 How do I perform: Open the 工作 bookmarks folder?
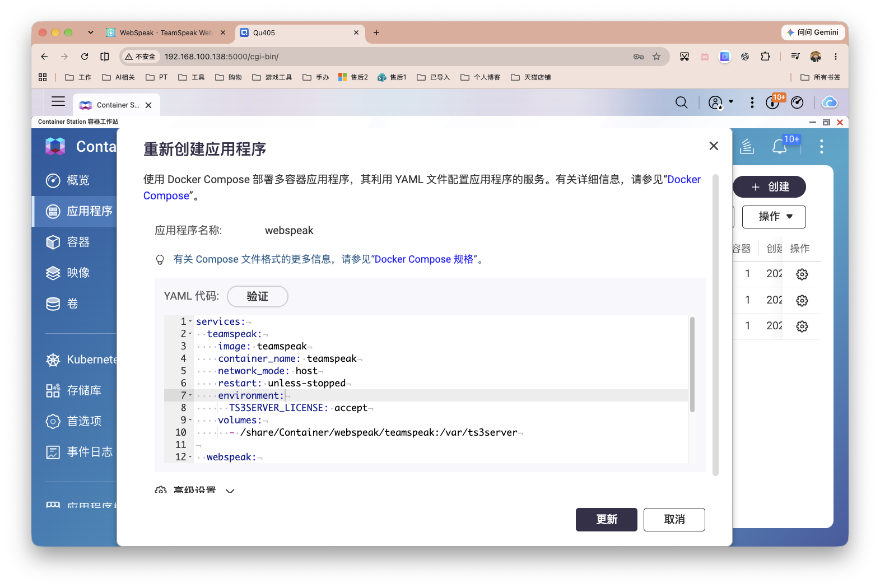(78, 77)
